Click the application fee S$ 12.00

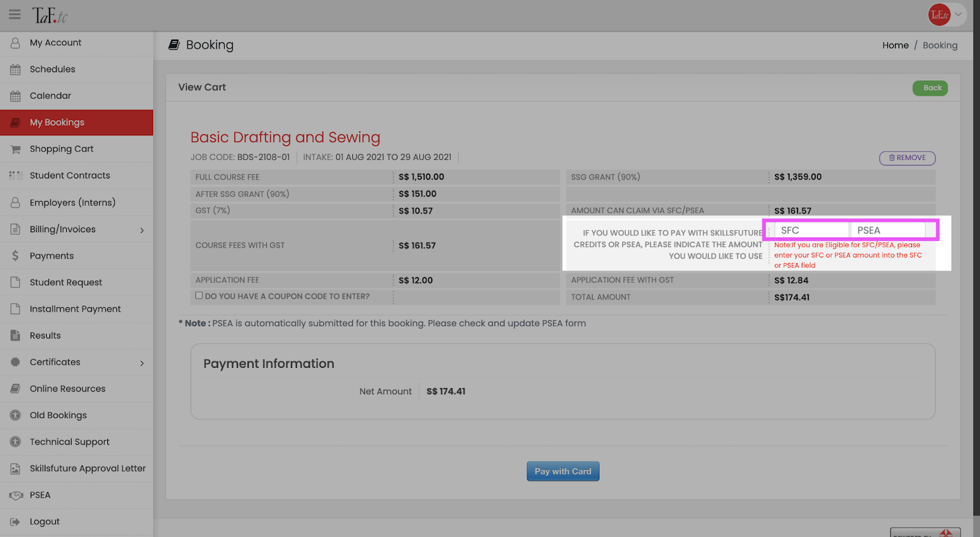[x=416, y=280]
